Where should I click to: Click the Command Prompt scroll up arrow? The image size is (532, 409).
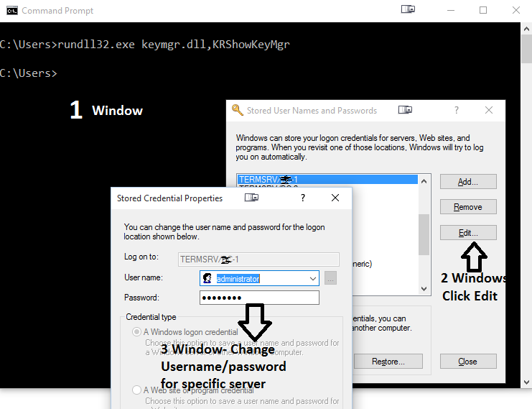[526, 29]
